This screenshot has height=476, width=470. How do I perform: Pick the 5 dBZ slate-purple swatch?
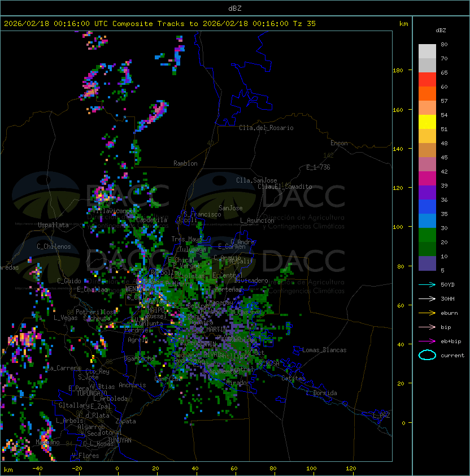pos(427,263)
